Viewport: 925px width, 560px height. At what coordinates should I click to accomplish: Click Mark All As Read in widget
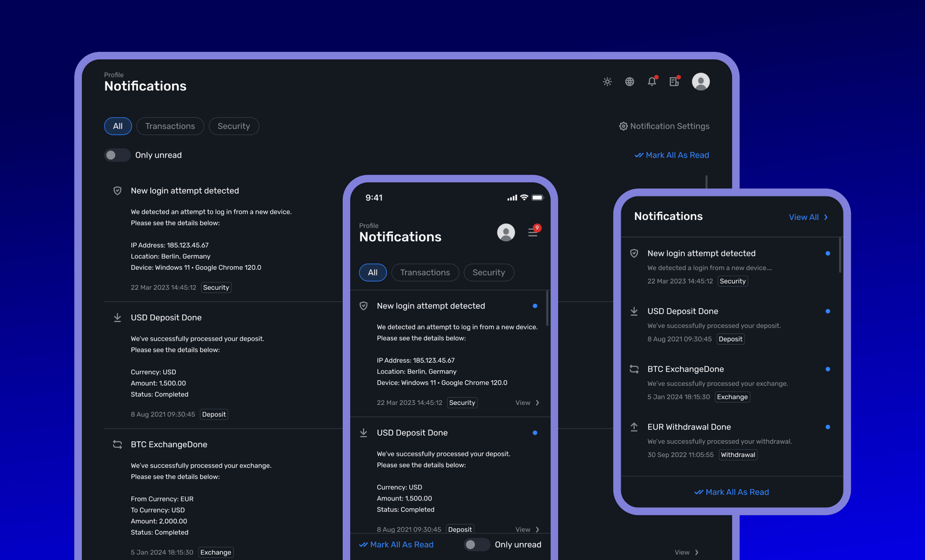click(731, 492)
